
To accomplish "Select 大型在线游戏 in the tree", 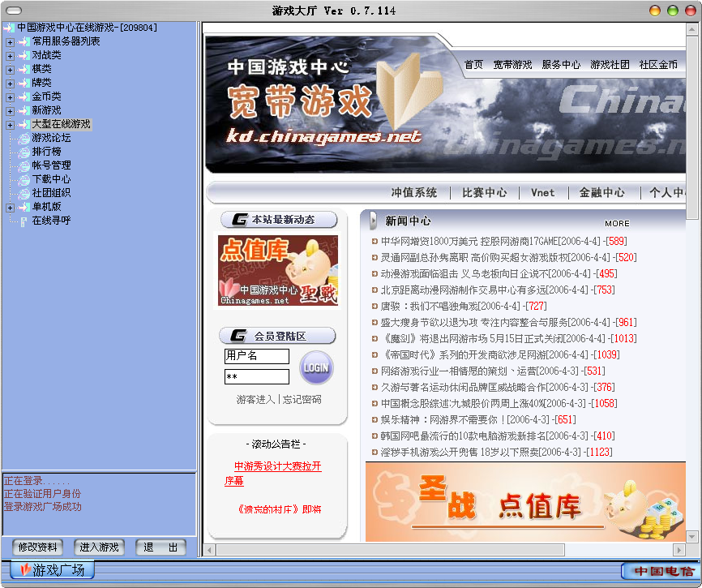I will click(x=61, y=124).
